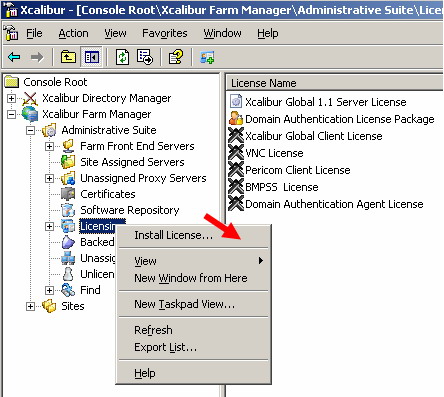
Task: Click the Unassigned Proxy Servers icon
Action: 68,178
